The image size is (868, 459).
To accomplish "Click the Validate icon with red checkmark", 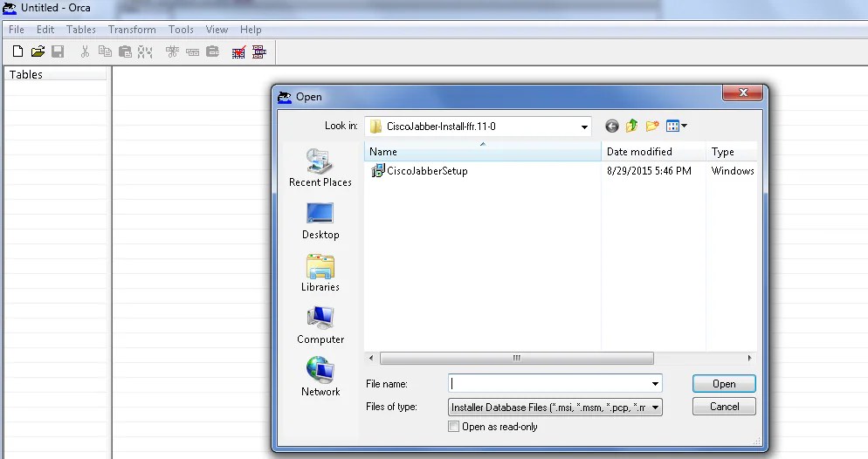I will (x=238, y=52).
